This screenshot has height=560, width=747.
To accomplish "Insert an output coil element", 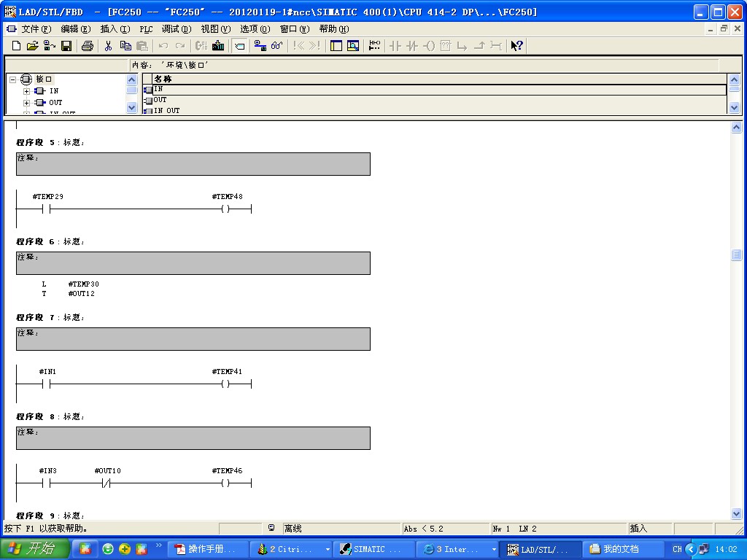I will [x=429, y=46].
